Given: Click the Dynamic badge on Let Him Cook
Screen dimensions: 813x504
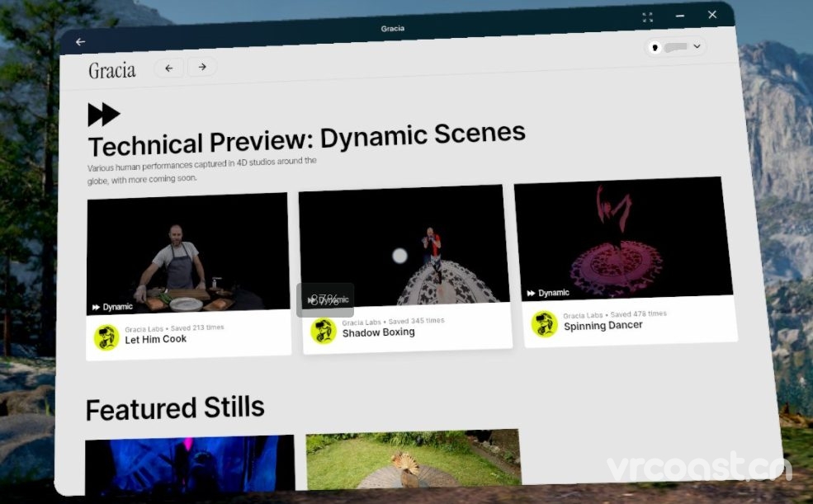Looking at the screenshot, I should click(x=112, y=307).
